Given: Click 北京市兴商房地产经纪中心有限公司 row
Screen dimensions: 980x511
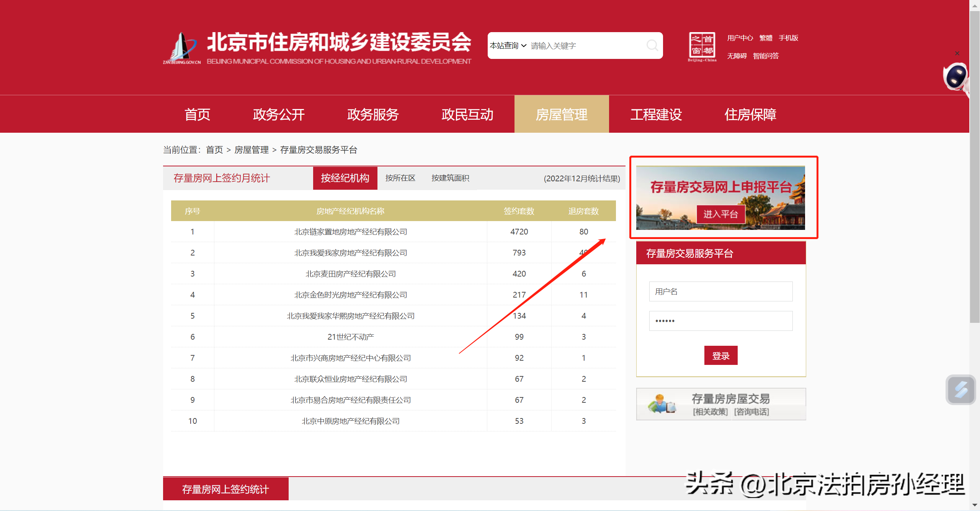Looking at the screenshot, I should coord(394,358).
